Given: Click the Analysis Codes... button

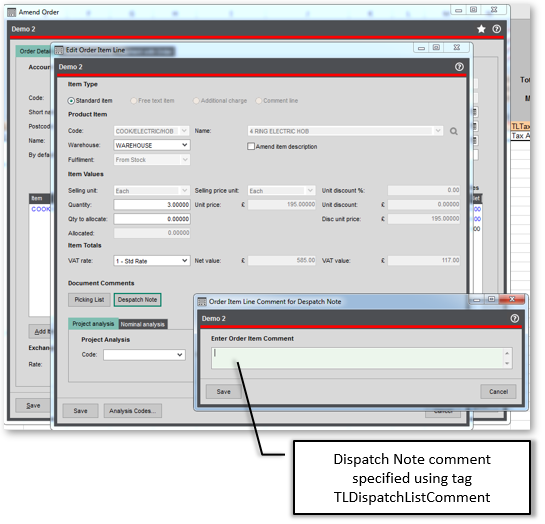Looking at the screenshot, I should [132, 411].
